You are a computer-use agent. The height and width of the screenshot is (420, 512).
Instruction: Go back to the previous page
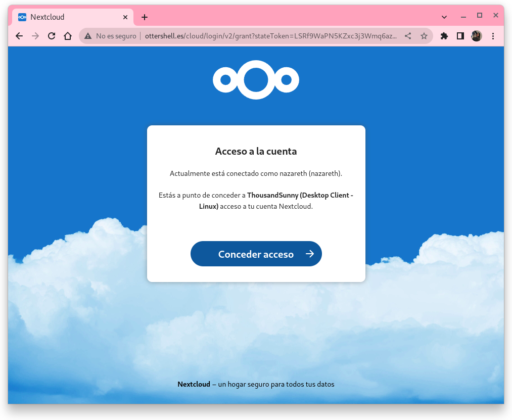19,36
